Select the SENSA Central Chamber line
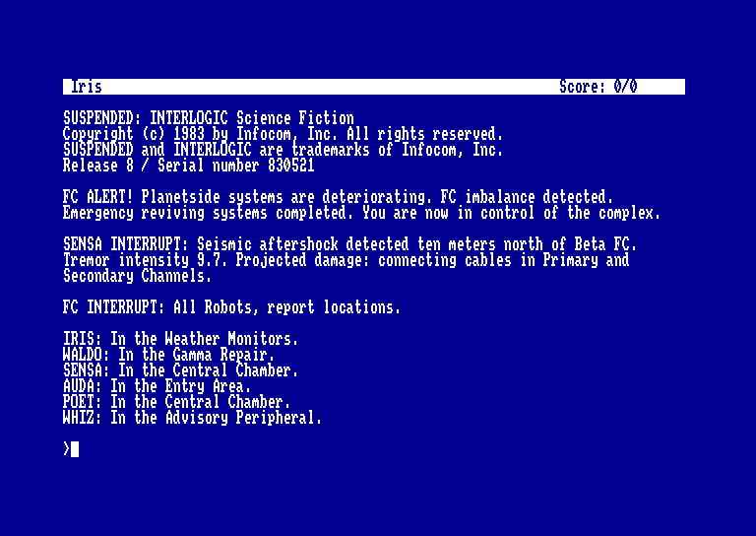756x536 pixels. coord(181,370)
